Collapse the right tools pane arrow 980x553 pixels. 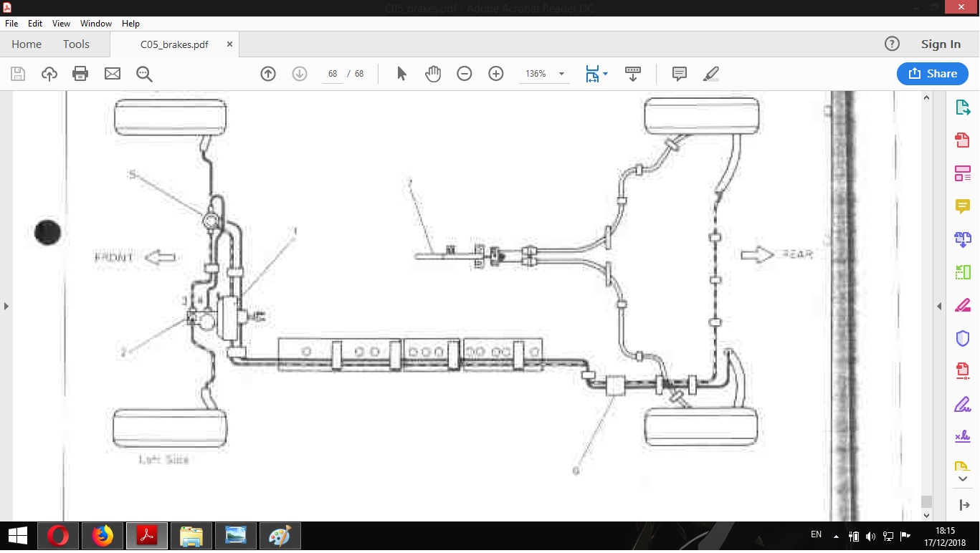tap(939, 307)
